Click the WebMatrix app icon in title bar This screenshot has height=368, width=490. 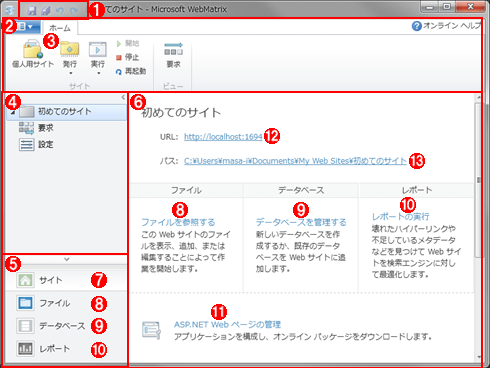pyautogui.click(x=10, y=10)
